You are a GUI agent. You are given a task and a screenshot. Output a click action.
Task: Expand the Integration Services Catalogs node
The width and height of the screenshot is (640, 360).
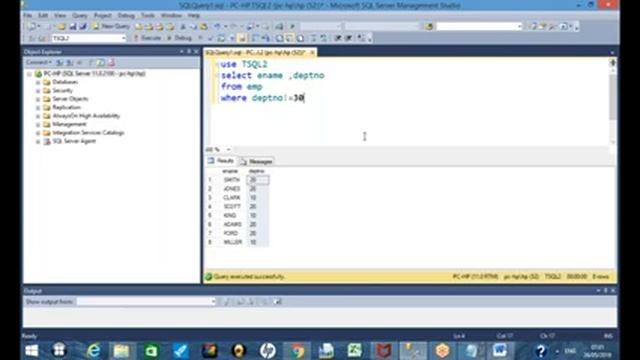(x=38, y=133)
